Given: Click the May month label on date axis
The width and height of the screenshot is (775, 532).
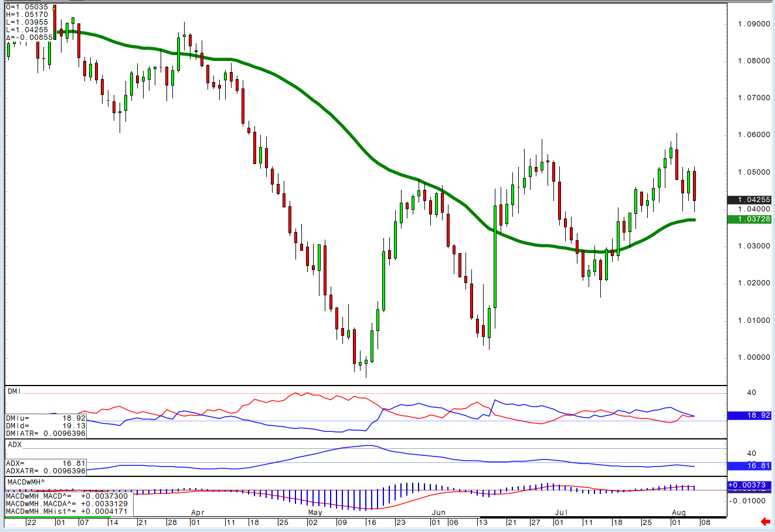Looking at the screenshot, I should (315, 513).
